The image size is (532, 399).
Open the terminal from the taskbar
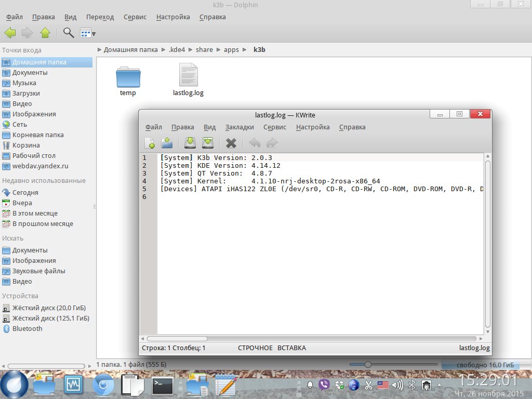point(162,385)
